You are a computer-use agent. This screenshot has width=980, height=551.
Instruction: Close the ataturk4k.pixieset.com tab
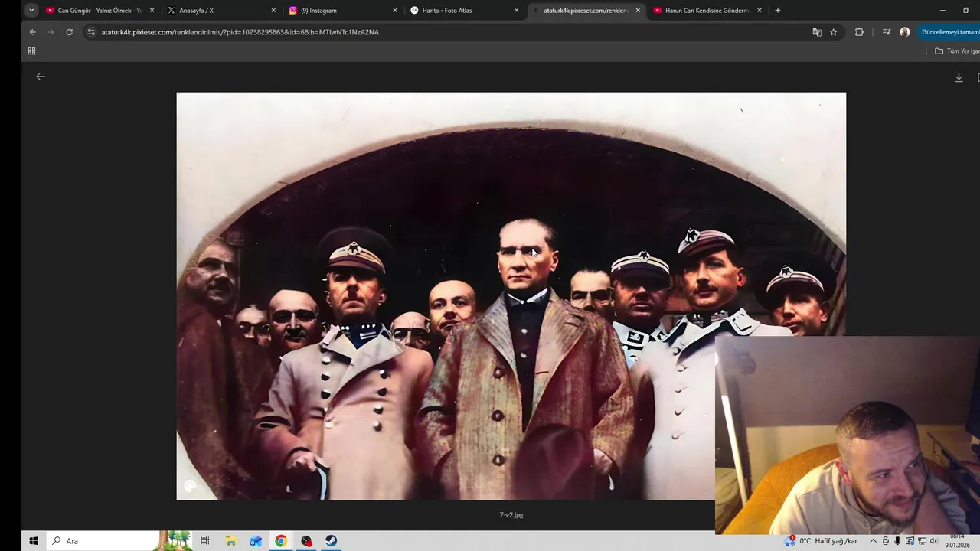tap(638, 11)
